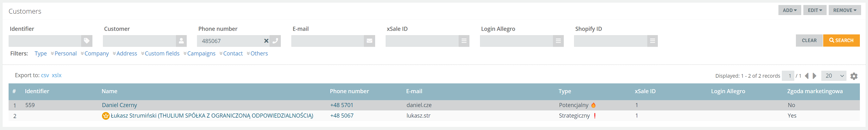
Task: Click the tag icon in Identifier field
Action: pyautogui.click(x=87, y=41)
